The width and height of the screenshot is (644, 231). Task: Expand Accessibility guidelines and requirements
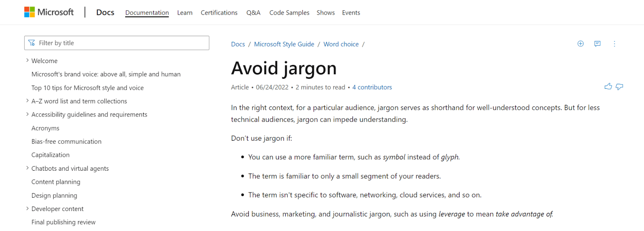point(27,114)
